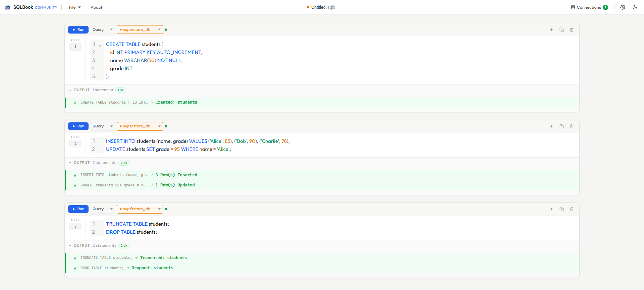
Task: Click the cell number 2 badge
Action: [75, 143]
